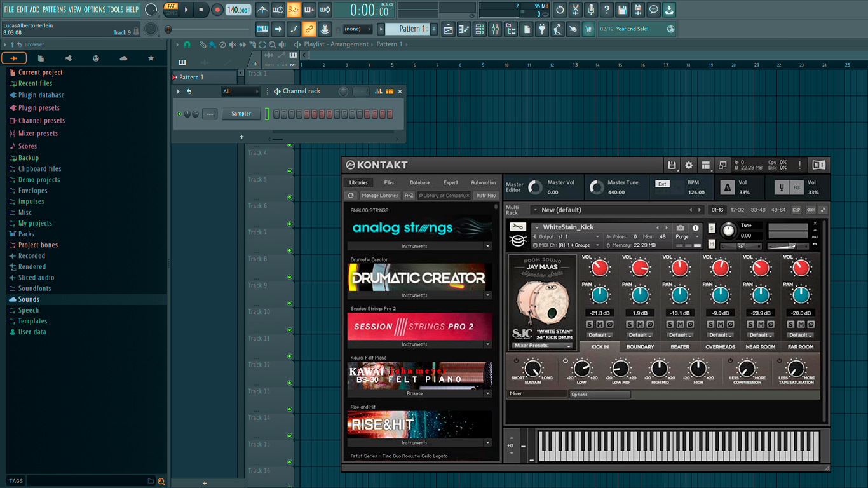Click the Sampler channel button
The width and height of the screenshot is (868, 488).
pos(241,114)
